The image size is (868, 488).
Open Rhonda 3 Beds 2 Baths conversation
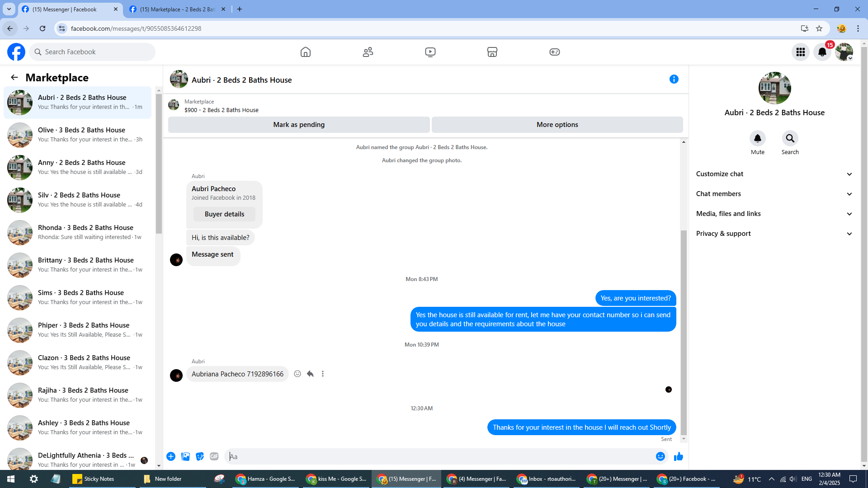(x=78, y=233)
